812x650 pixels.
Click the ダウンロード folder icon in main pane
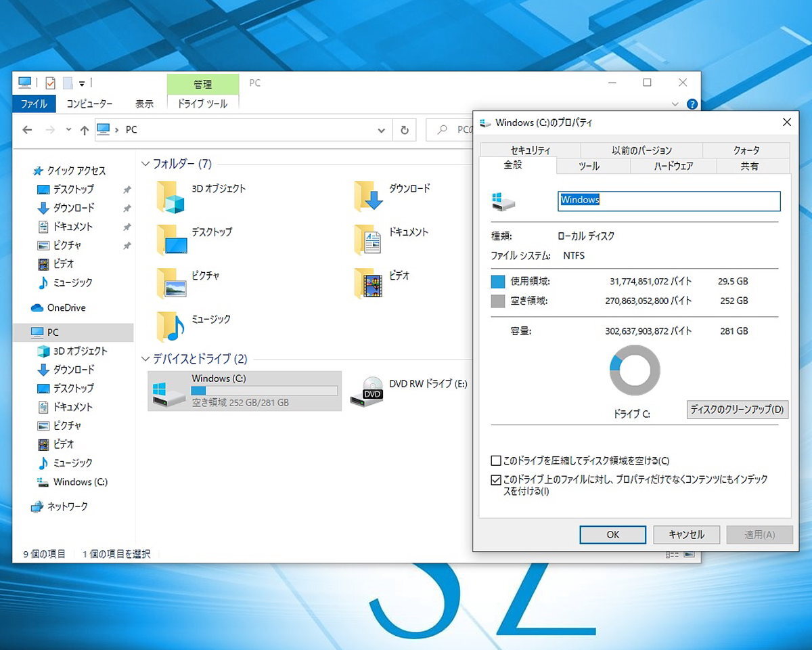[368, 196]
